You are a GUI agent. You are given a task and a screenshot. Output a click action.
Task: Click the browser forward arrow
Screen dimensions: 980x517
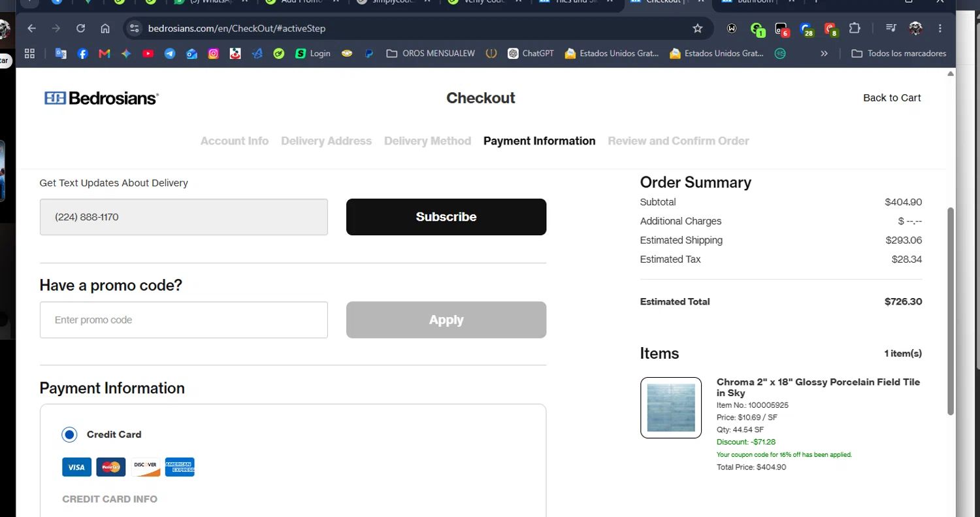(56, 28)
